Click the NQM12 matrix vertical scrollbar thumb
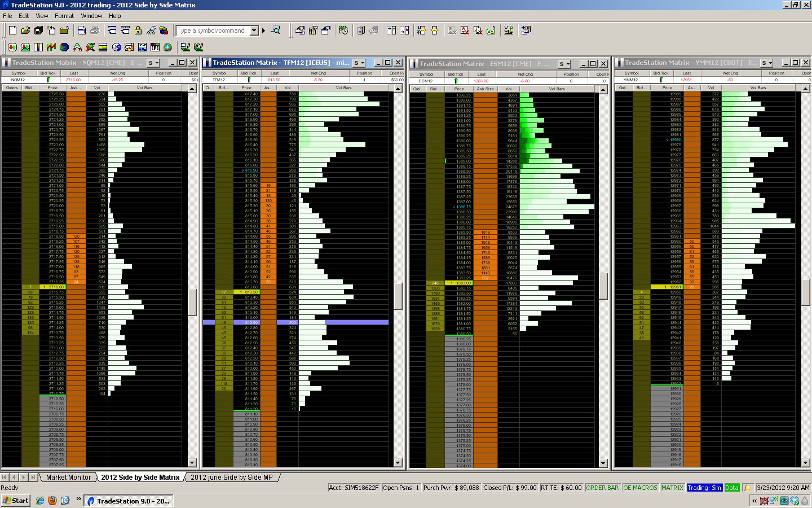 click(x=192, y=302)
